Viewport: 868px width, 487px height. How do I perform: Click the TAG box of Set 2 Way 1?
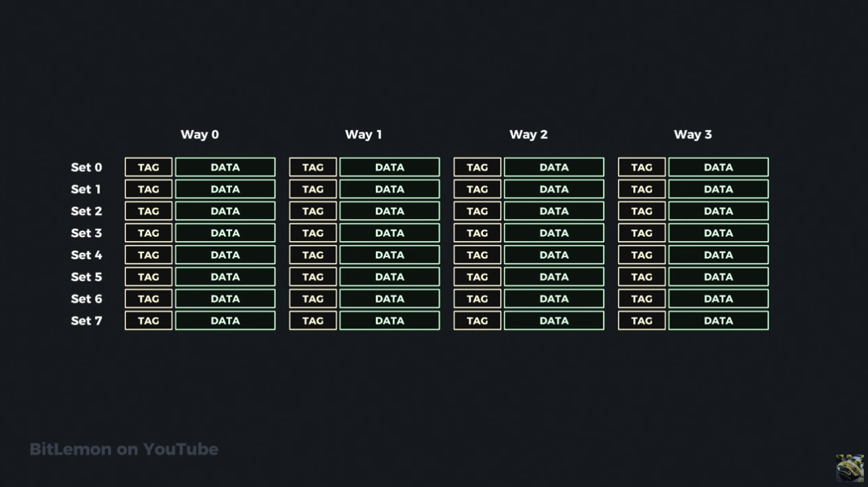tap(313, 211)
